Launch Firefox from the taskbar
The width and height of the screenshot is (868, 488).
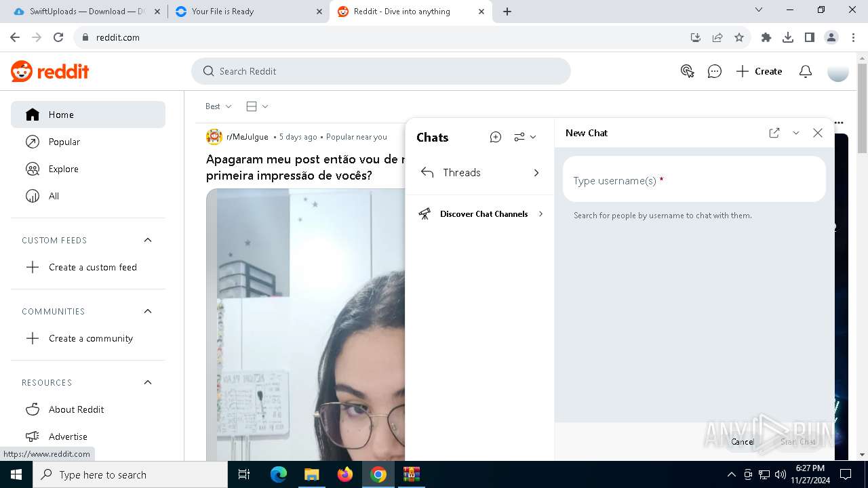(344, 474)
